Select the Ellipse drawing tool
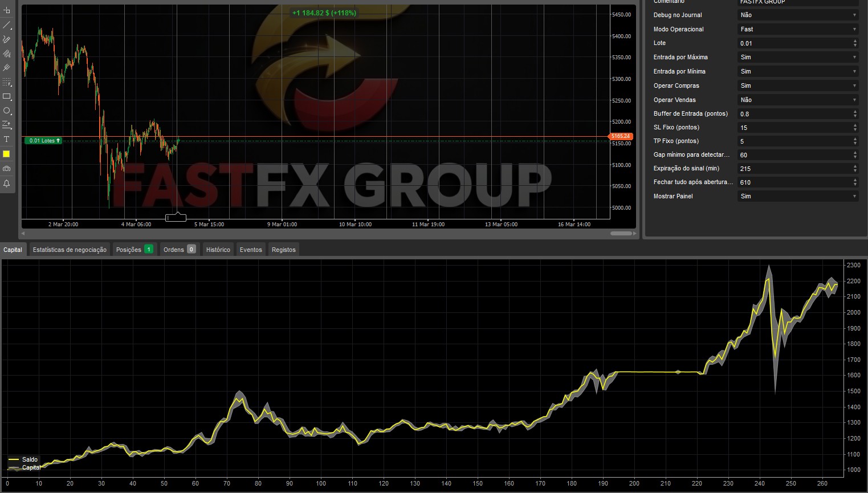This screenshot has width=868, height=493. coord(7,111)
